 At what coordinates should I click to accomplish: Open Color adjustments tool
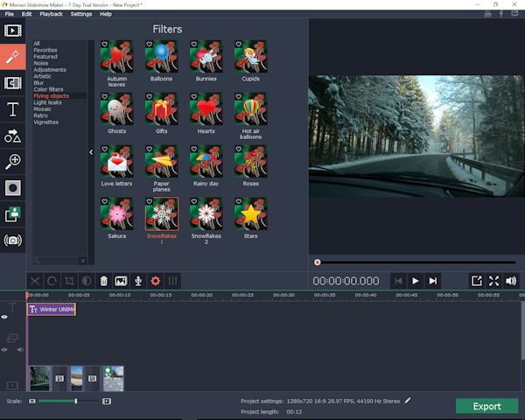click(x=87, y=281)
